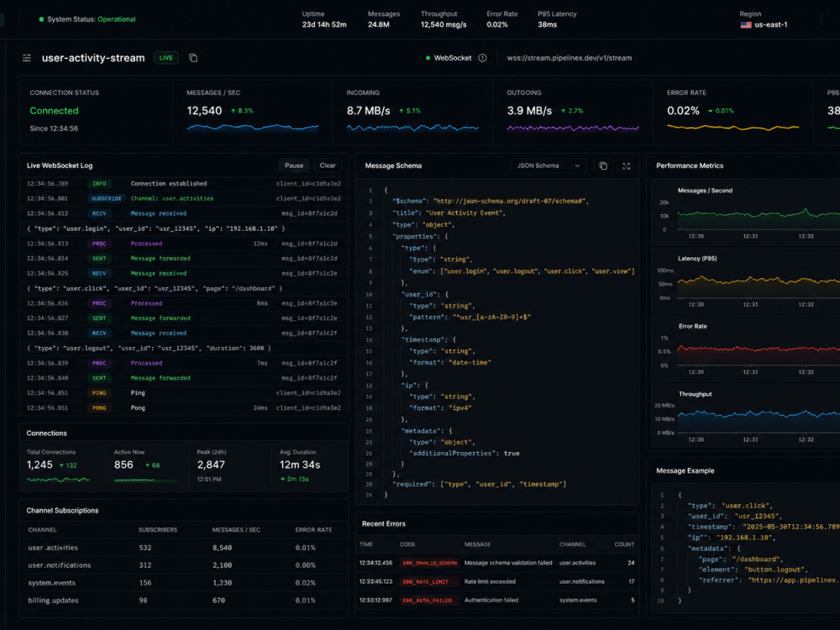This screenshot has height=630, width=840.
Task: Select the SUBSCRIBE log badge
Action: 106,199
